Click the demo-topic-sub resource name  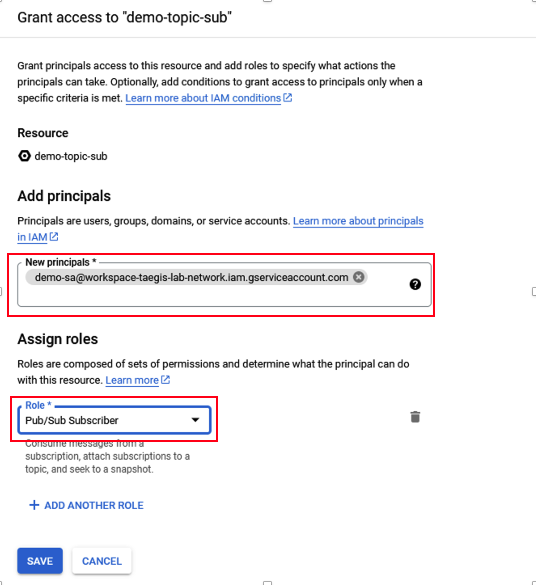(71, 156)
